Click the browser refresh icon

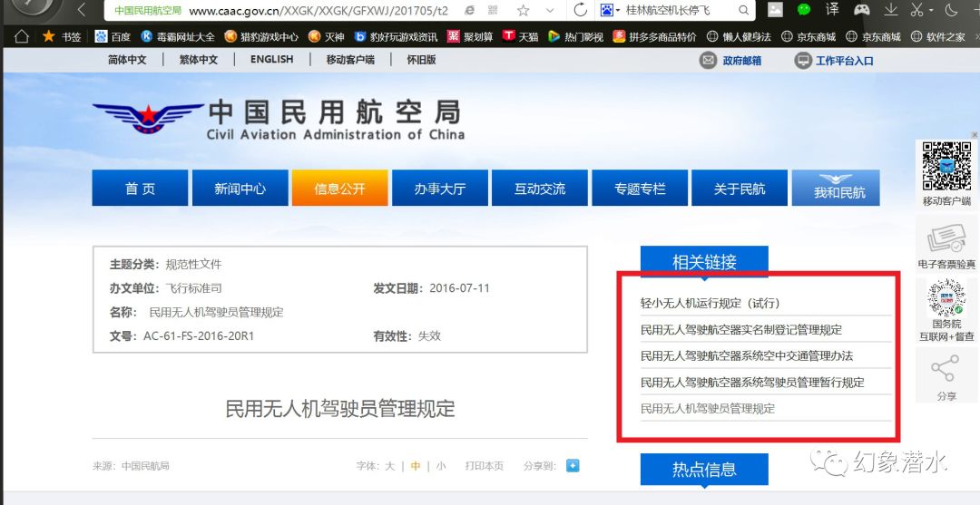pyautogui.click(x=581, y=10)
